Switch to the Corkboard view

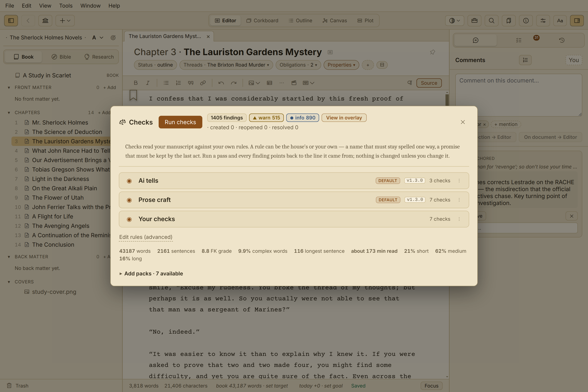(x=262, y=20)
